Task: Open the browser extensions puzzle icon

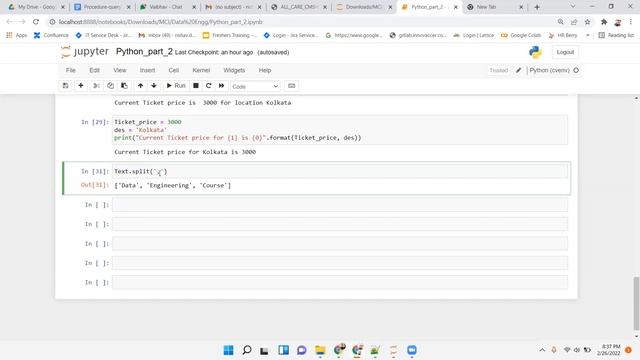Action: [x=604, y=22]
